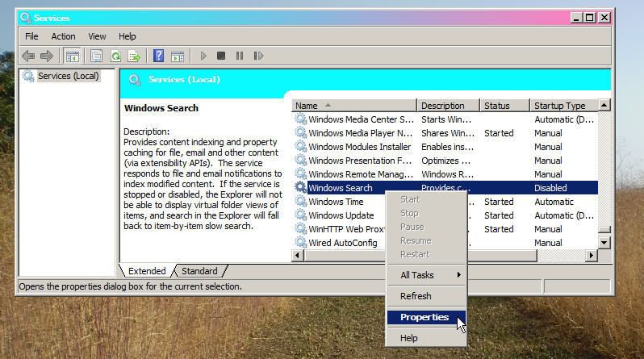The height and width of the screenshot is (359, 644).
Task: Click Shares Win... description cell
Action: [448, 133]
